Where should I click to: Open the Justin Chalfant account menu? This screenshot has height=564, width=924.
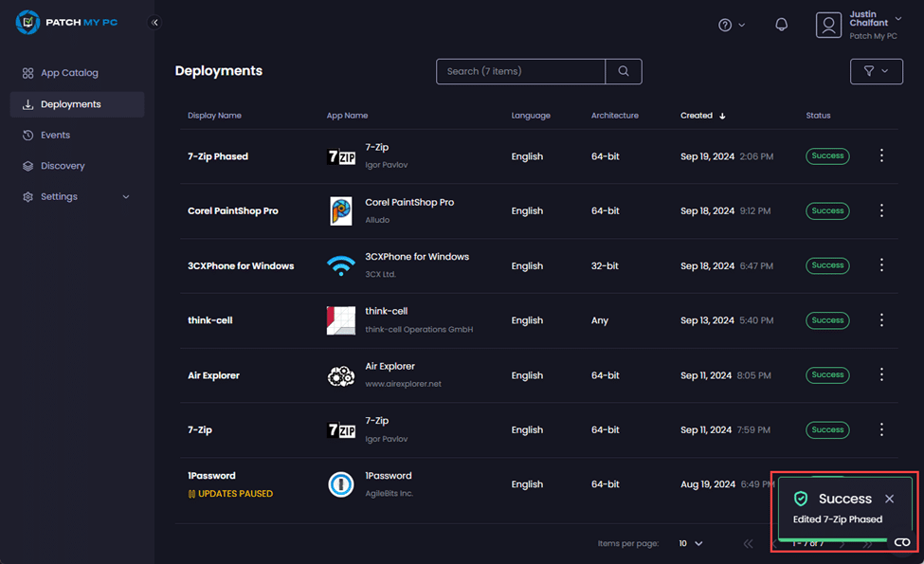point(859,25)
